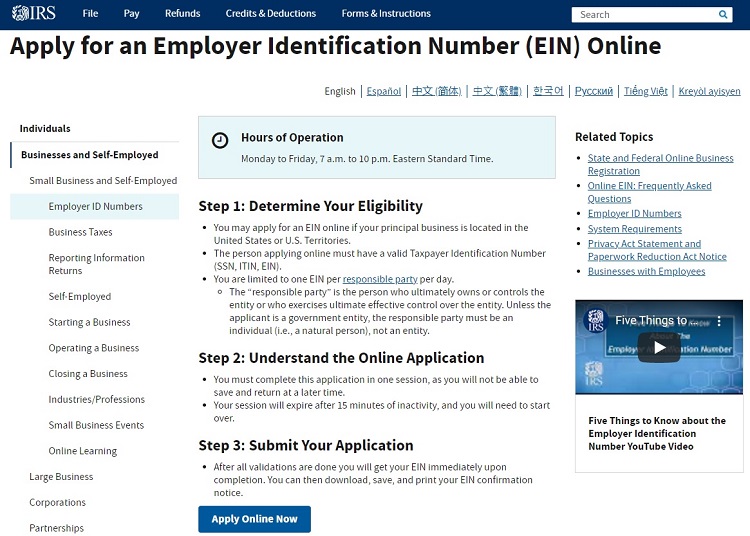Follow the responsible party link
This screenshot has width=750, height=536.
(x=380, y=279)
